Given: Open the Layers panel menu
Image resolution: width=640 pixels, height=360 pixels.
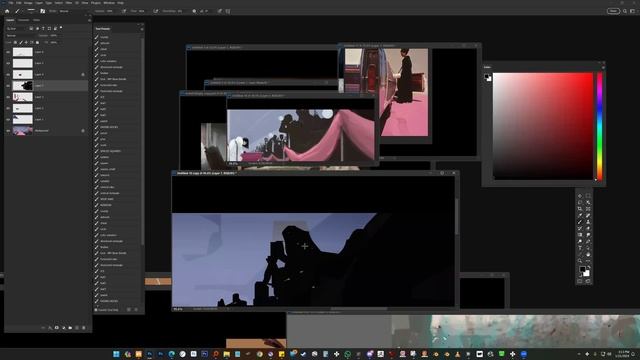Looking at the screenshot, I should pos(89,20).
